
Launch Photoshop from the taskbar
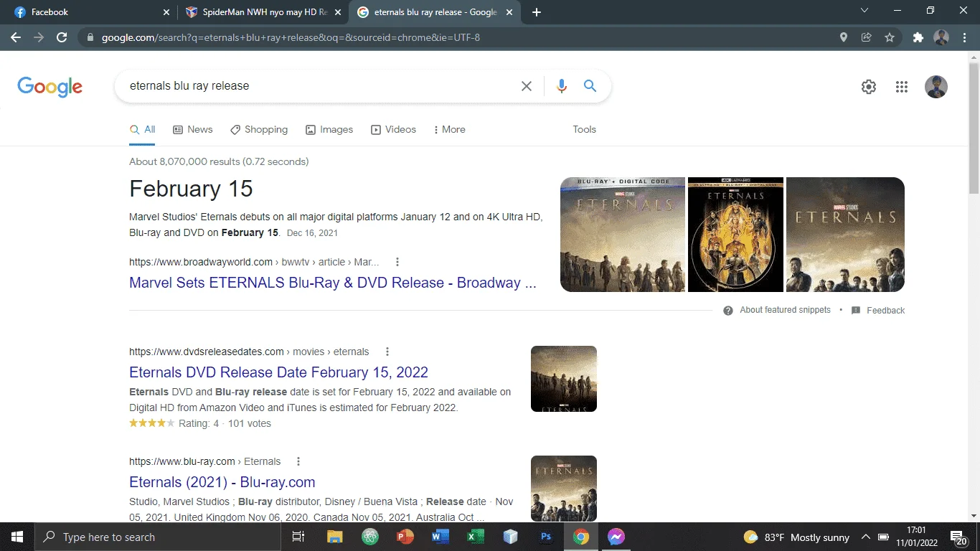546,537
